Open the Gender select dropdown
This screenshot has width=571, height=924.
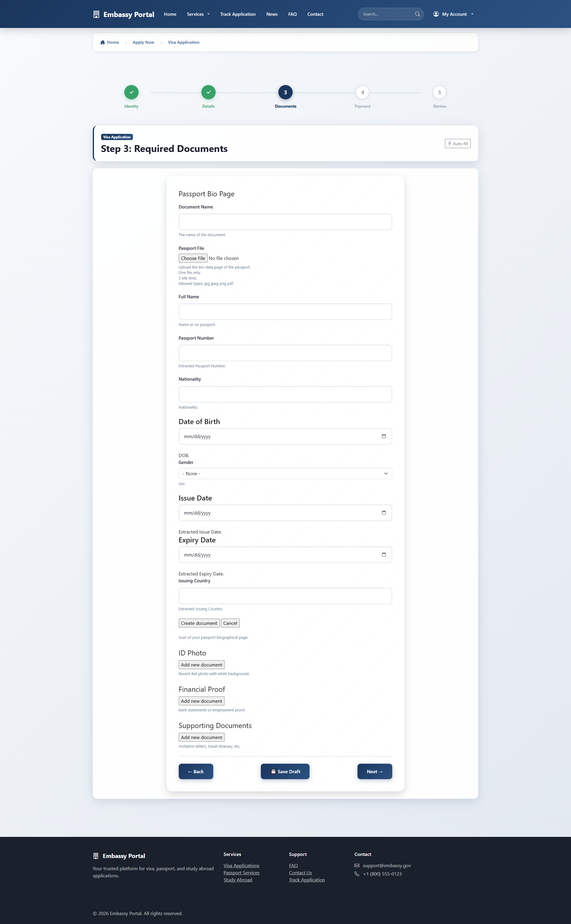285,473
